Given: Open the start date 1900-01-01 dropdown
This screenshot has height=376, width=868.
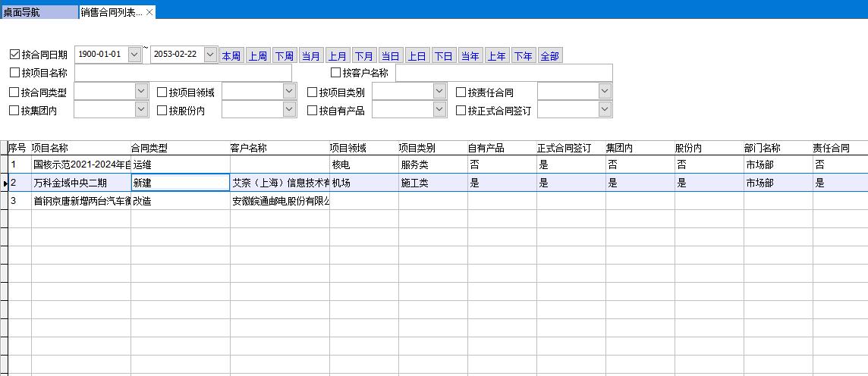Looking at the screenshot, I should 134,55.
